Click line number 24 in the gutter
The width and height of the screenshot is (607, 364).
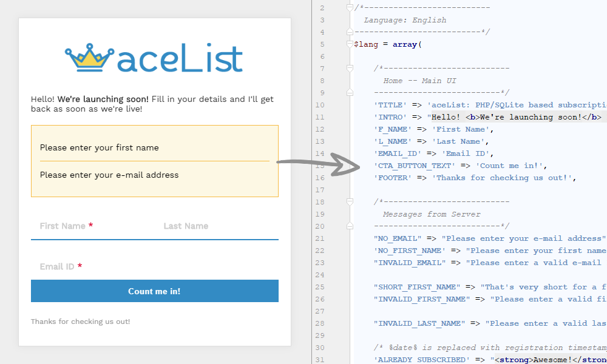(320, 275)
